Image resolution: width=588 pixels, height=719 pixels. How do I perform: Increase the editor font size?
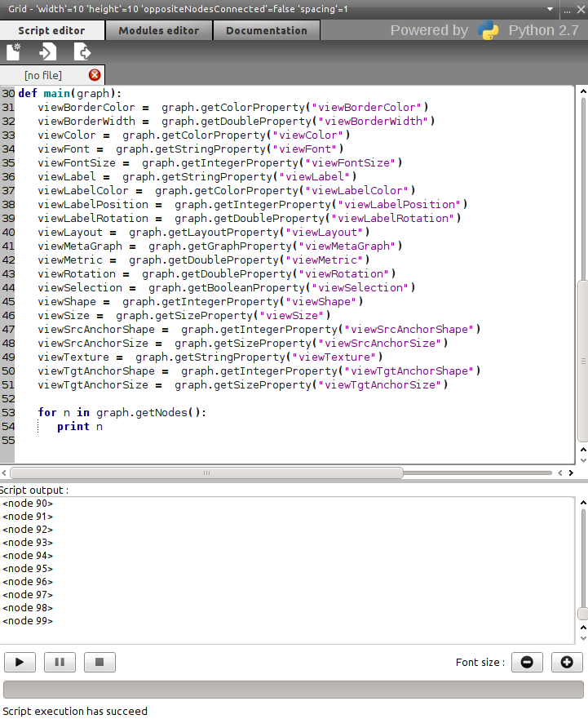point(567,662)
